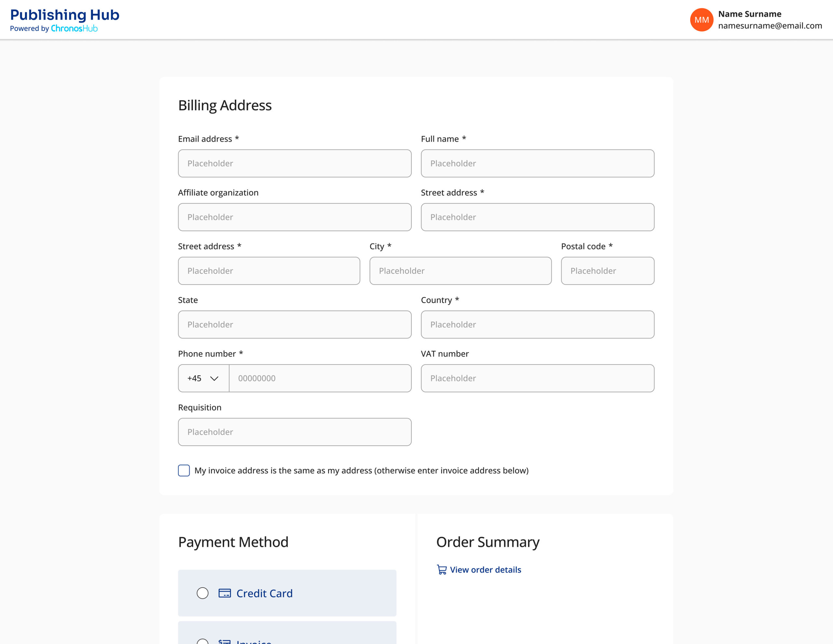
Task: Click the Publishing Hub logo
Action: 64,15
